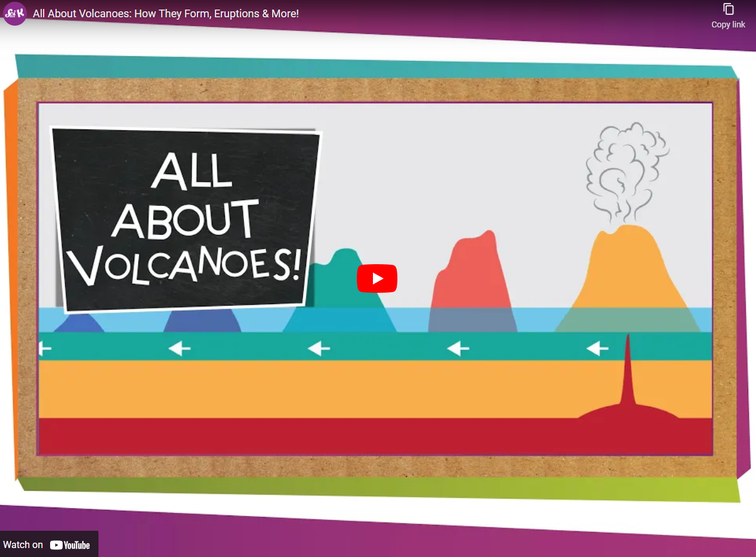Click the Copy link icon
The height and width of the screenshot is (557, 756).
coord(729,9)
